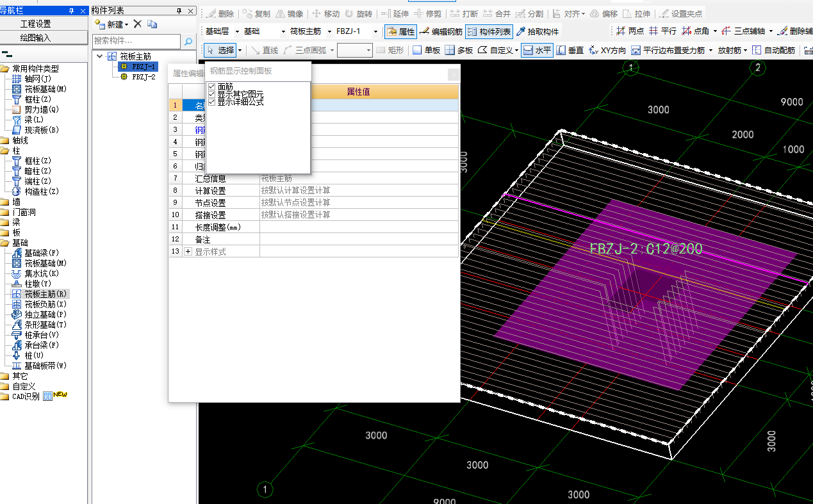Click the 搜索构件 search field

[137, 41]
